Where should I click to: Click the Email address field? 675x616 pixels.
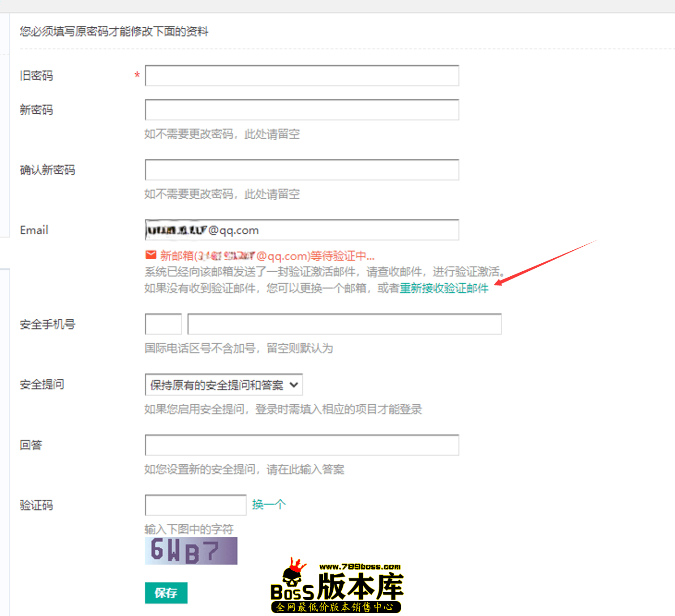(x=301, y=230)
